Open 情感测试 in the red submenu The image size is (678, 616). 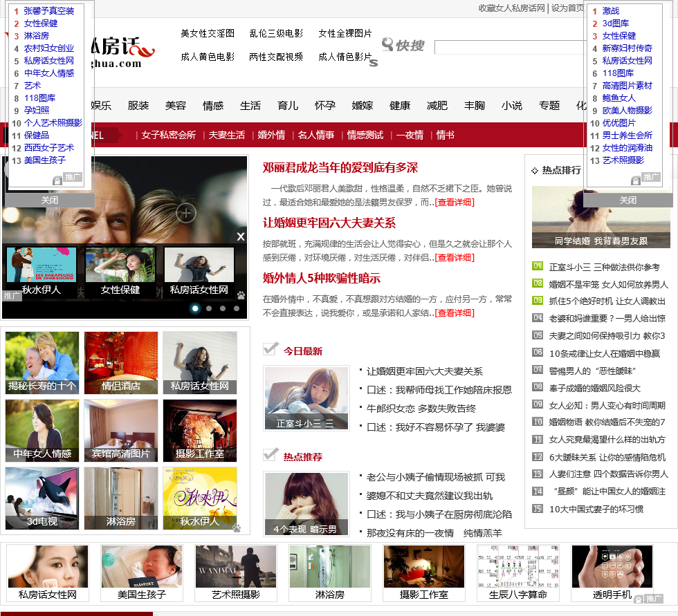365,136
